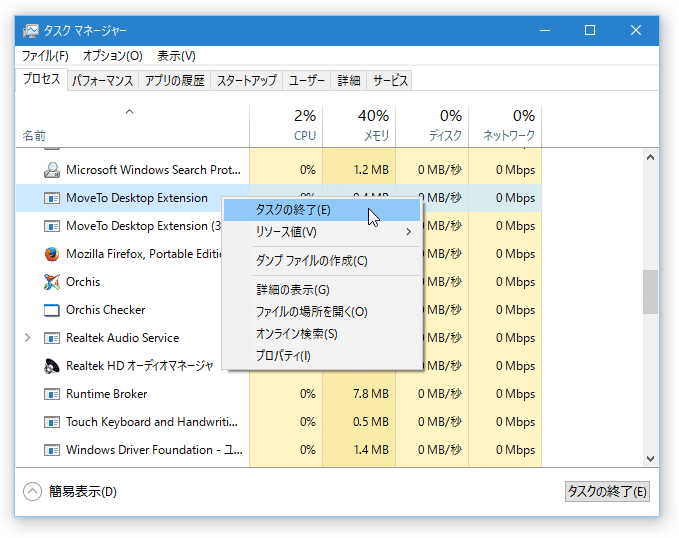Viewport: 679px width, 538px height.
Task: Click the MoveTo Desktop Extension (32-bit) row icon
Action: click(x=52, y=226)
